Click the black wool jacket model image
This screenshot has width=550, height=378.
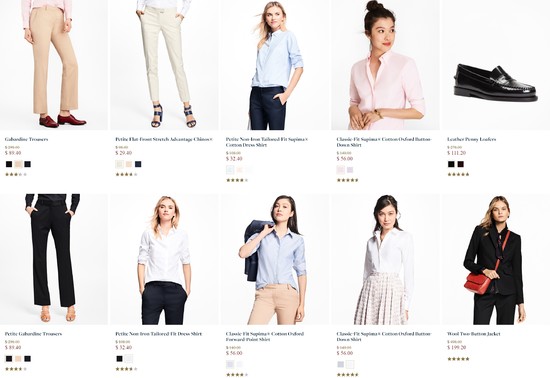point(496,259)
